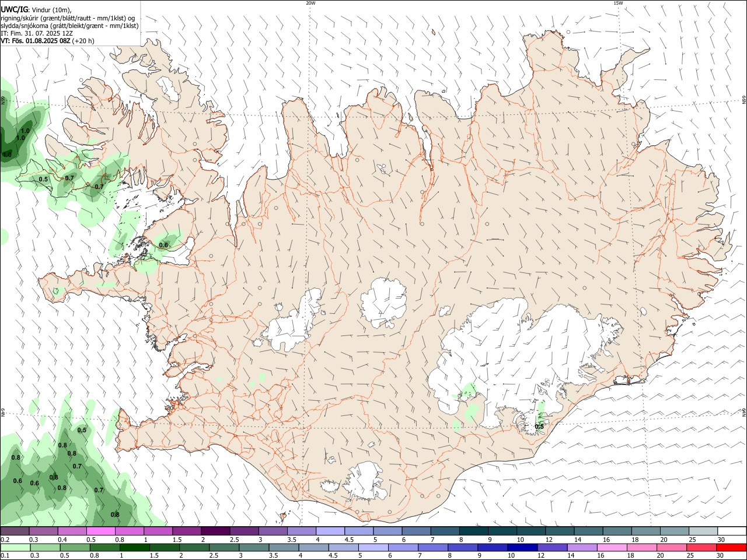Click the white 30 swatch ending the top legend row

click(732, 531)
